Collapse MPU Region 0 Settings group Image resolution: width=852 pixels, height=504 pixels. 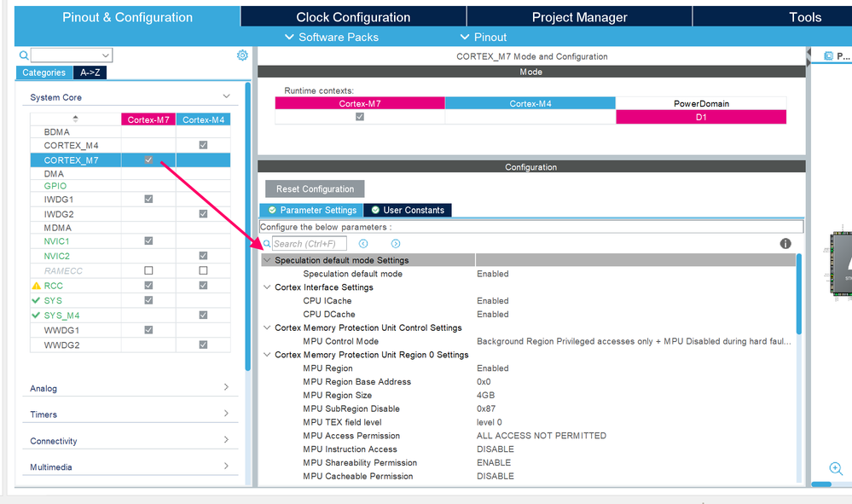267,355
